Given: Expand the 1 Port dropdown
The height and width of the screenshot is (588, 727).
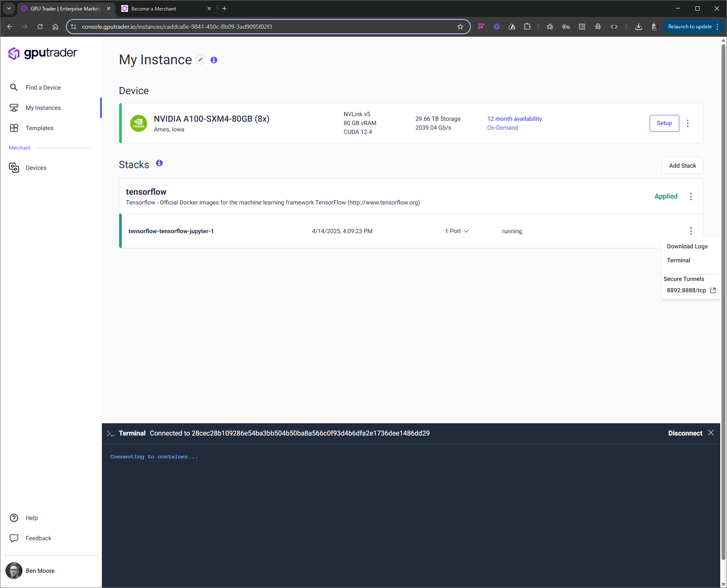Looking at the screenshot, I should click(456, 231).
